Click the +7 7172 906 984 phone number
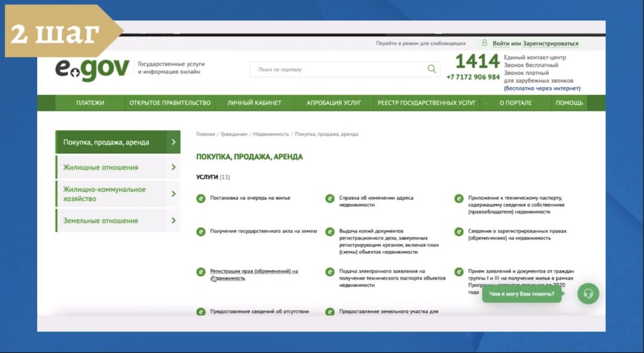This screenshot has height=353, width=644. (x=473, y=77)
